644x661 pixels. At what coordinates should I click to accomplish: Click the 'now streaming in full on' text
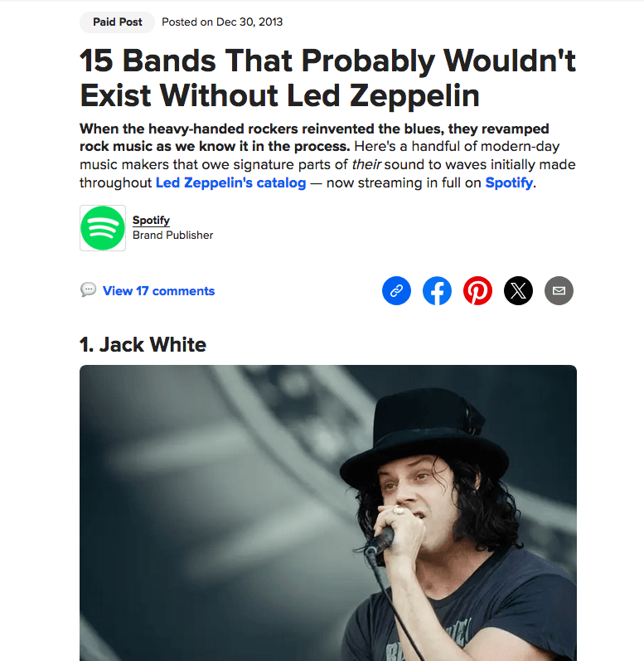[x=404, y=182]
